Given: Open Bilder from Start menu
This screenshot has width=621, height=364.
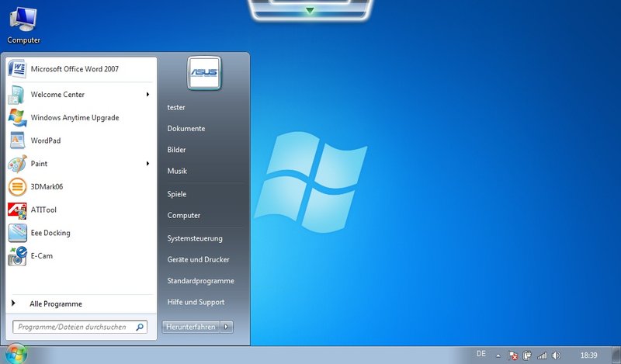Looking at the screenshot, I should [177, 150].
